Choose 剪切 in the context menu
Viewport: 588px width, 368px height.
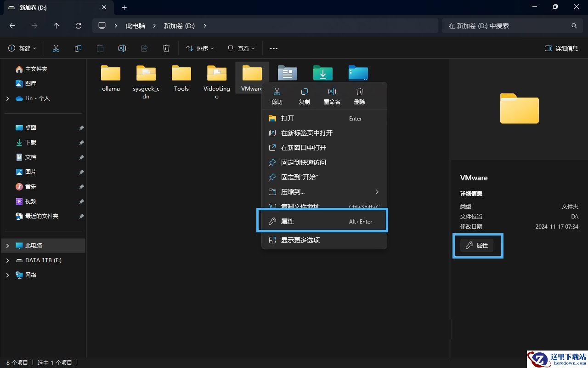pos(277,97)
